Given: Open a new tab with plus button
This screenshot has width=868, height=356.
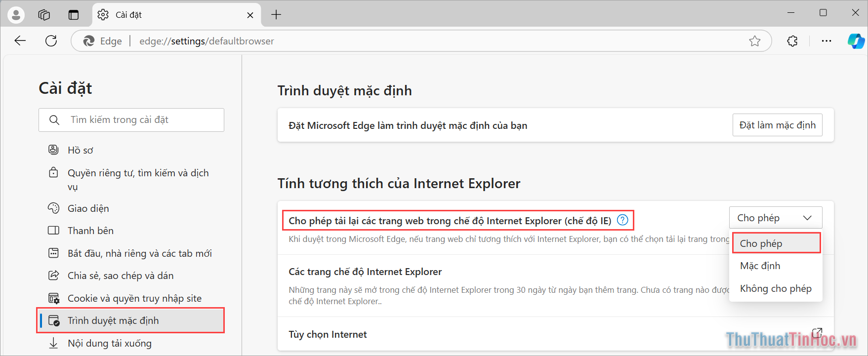Looking at the screenshot, I should point(276,15).
